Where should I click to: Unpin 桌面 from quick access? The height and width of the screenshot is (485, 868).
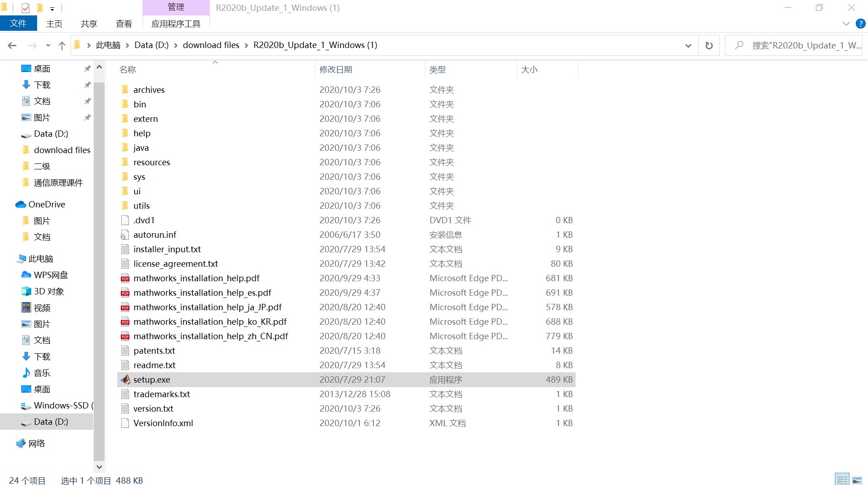(87, 68)
